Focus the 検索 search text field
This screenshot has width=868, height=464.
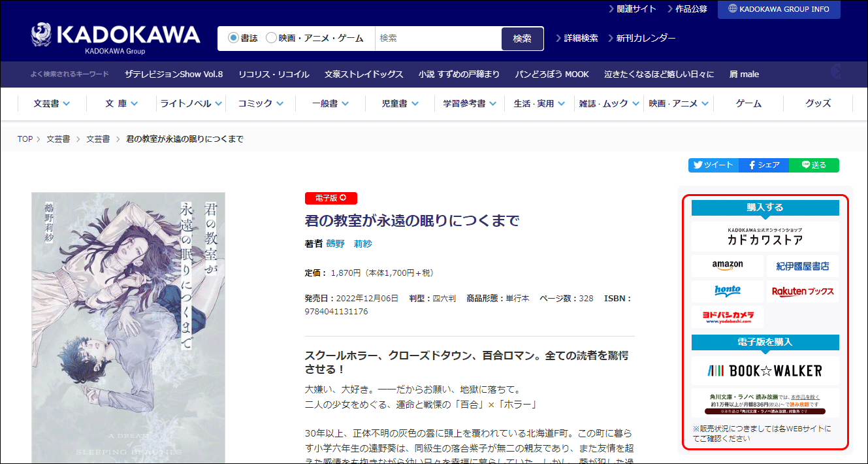438,39
